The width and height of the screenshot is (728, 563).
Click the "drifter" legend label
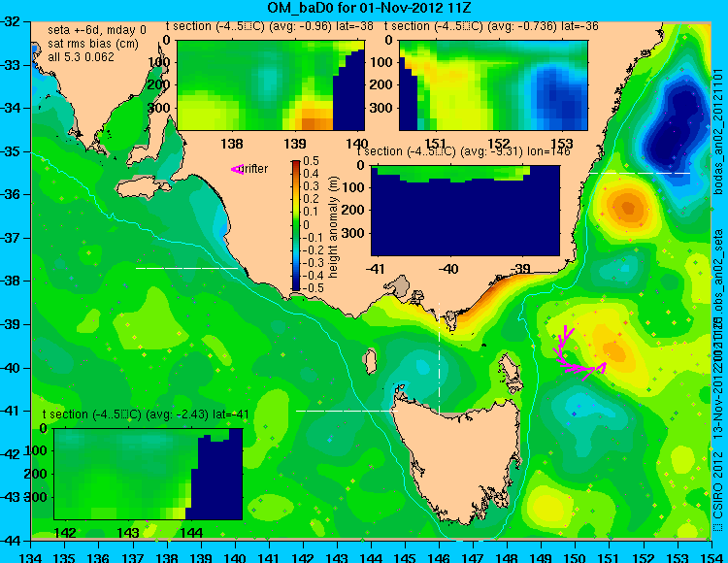tap(255, 169)
